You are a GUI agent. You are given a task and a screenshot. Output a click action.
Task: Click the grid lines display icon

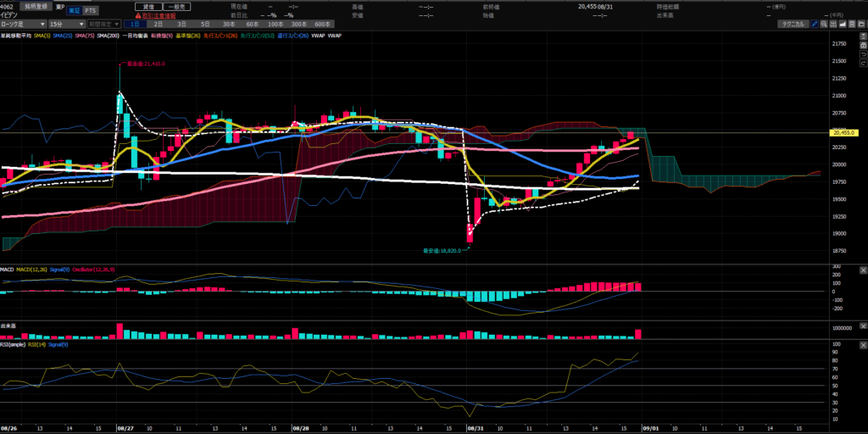pos(833,24)
